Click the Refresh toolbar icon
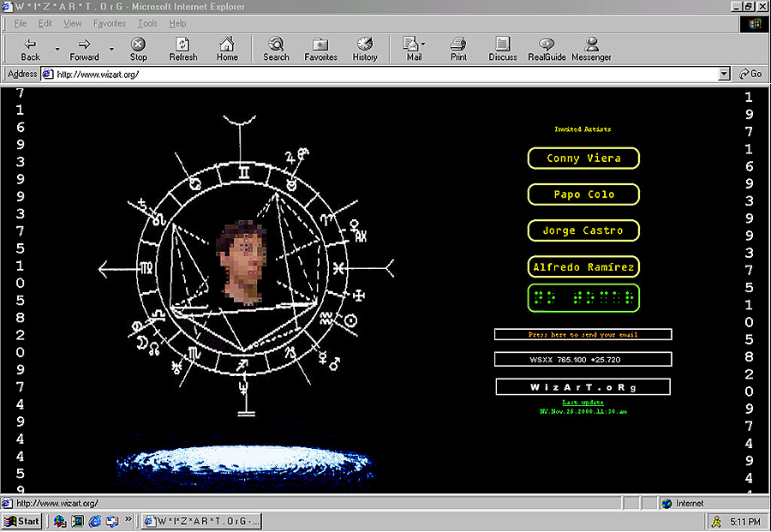The width and height of the screenshot is (771, 532). pyautogui.click(x=183, y=49)
